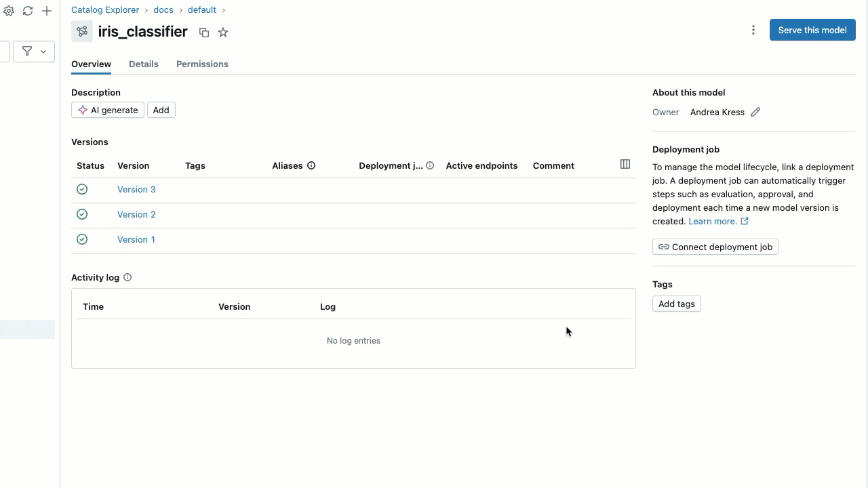Click Connect deployment job
The width and height of the screenshot is (868, 488).
coord(715,247)
